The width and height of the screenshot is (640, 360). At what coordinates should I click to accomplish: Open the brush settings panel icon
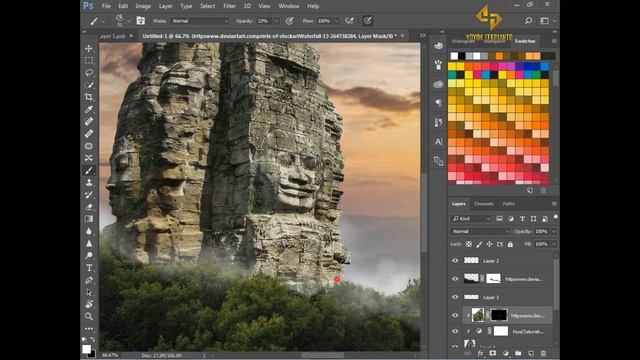pos(140,20)
